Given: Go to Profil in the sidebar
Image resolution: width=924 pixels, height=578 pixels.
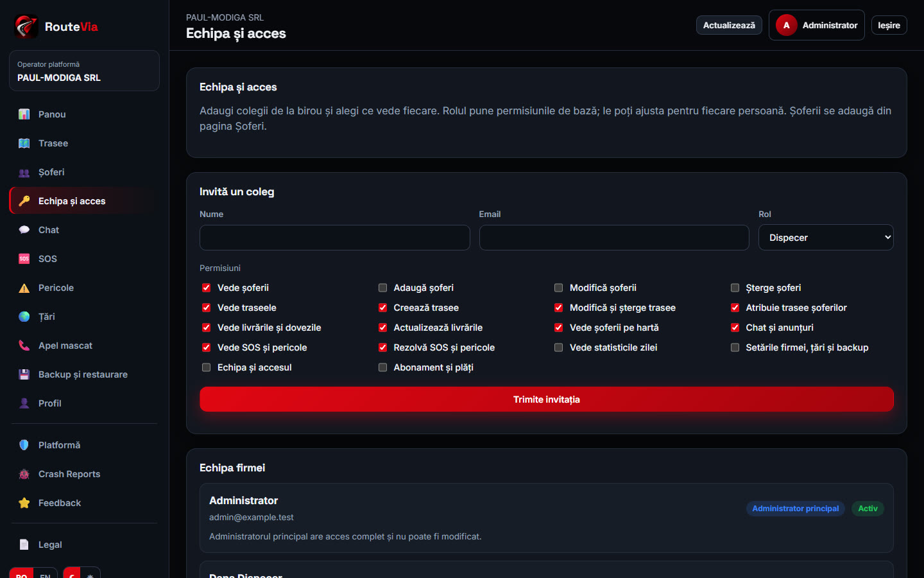Looking at the screenshot, I should (83, 403).
